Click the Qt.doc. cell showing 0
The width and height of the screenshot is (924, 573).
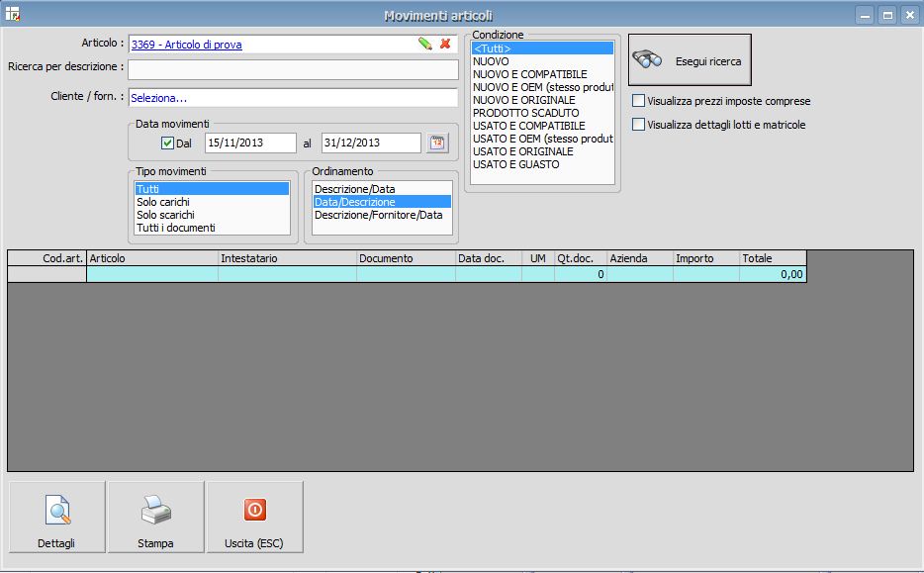(581, 274)
